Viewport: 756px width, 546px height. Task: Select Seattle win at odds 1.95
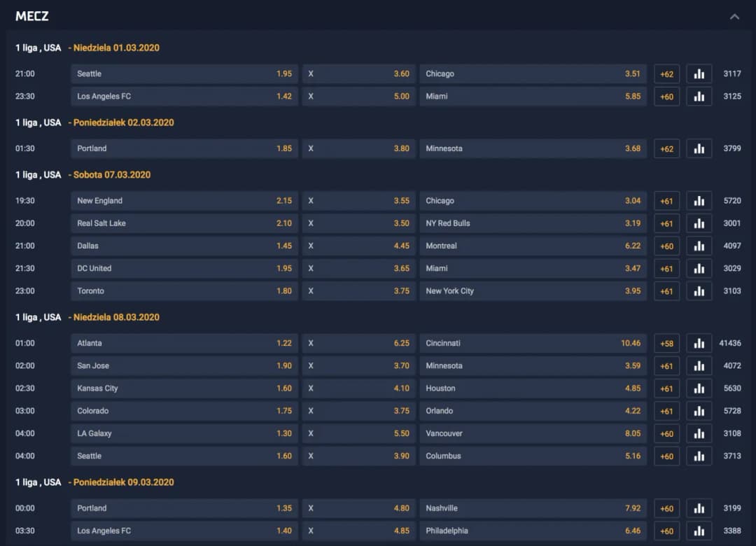tap(184, 74)
